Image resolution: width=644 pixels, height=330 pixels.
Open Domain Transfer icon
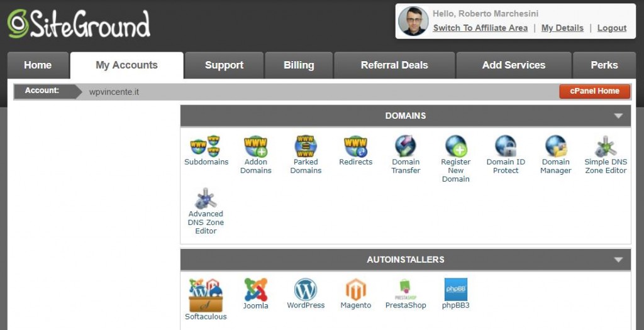406,146
